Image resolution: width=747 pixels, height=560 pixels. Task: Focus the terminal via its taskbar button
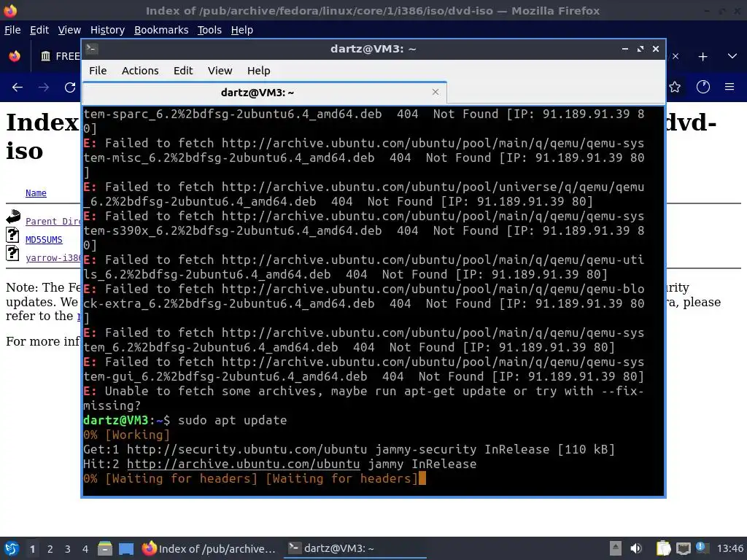[355, 548]
